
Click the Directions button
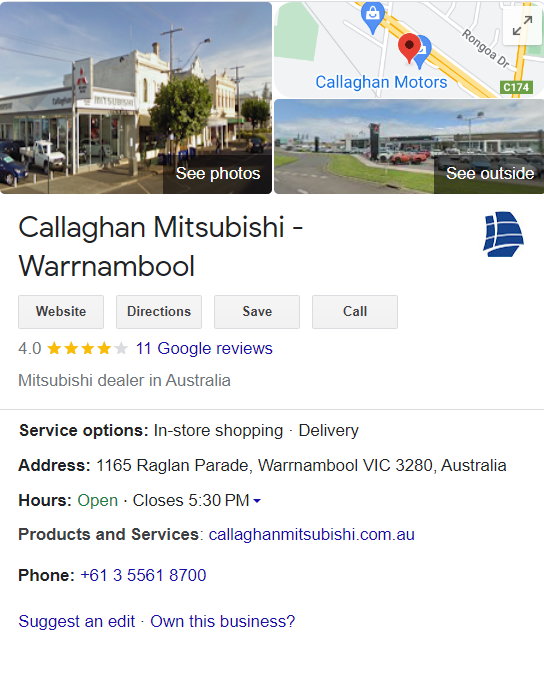coord(159,312)
